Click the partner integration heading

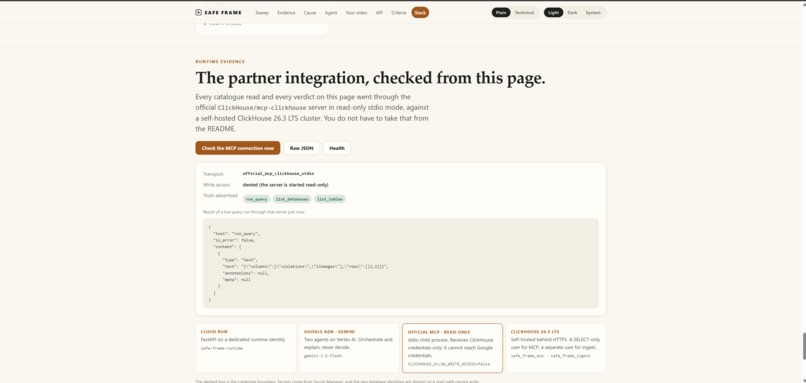click(x=370, y=79)
